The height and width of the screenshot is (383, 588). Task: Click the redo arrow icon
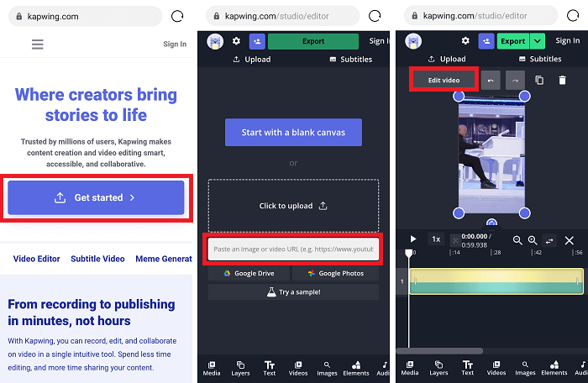[x=515, y=80]
